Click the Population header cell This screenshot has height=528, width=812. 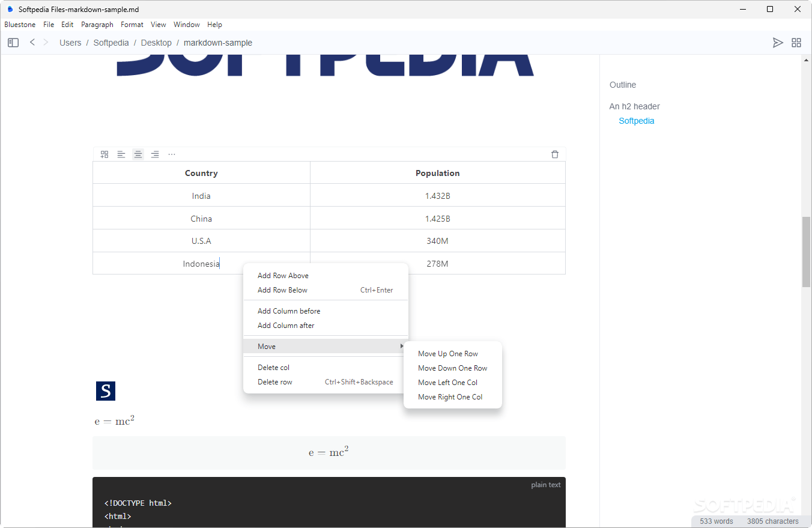(x=438, y=173)
